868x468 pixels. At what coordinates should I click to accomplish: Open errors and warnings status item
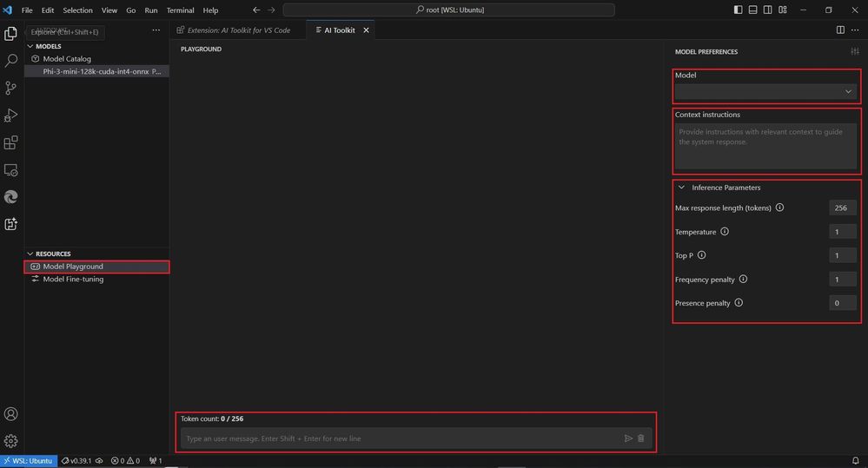pos(125,461)
